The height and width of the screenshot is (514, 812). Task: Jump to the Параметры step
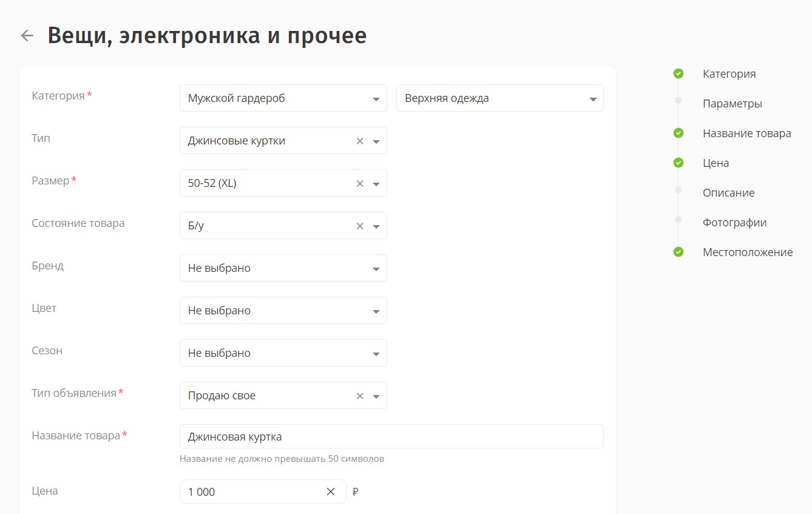(x=732, y=104)
